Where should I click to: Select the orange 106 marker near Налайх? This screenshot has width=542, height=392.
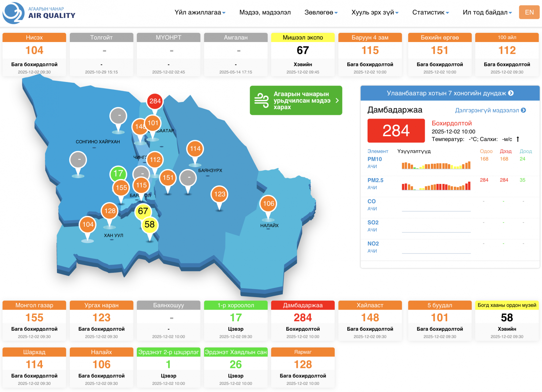click(268, 204)
